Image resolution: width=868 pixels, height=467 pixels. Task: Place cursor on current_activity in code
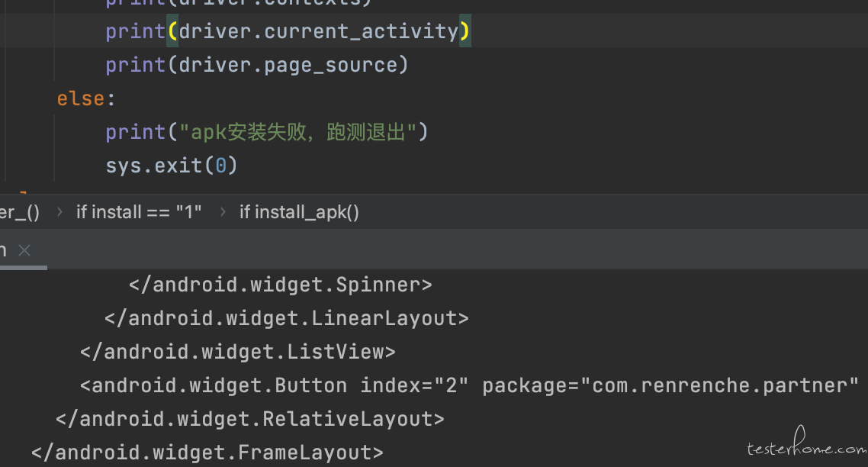(x=361, y=31)
